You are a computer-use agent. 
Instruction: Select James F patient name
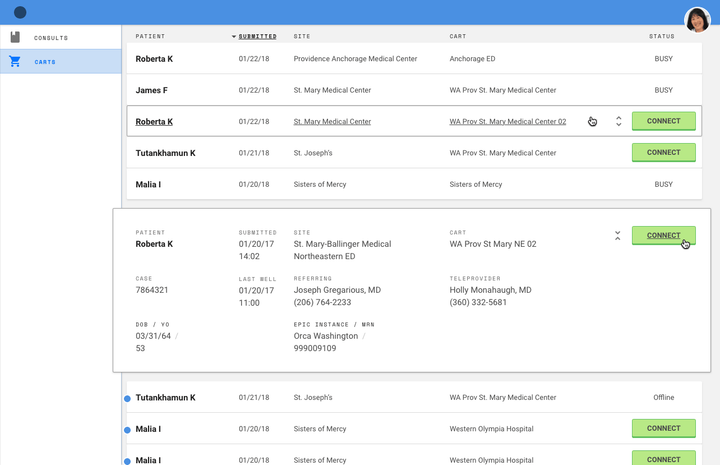152,90
